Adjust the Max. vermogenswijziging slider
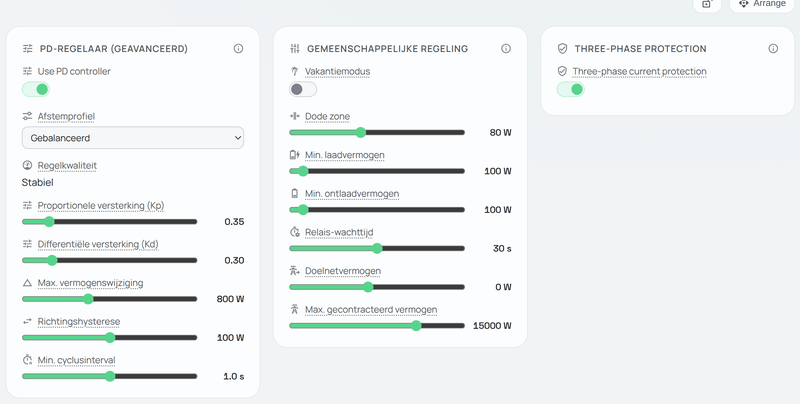Viewport: 800px width, 404px height. tap(109, 299)
